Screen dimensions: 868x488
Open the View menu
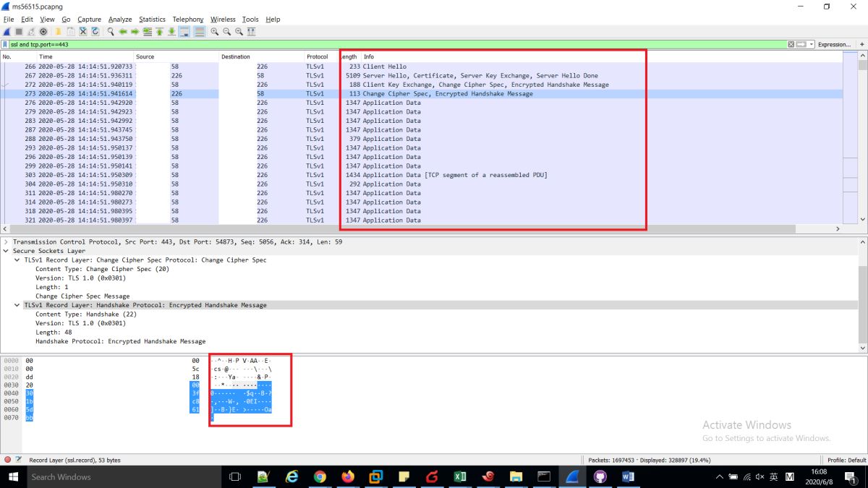[47, 20]
